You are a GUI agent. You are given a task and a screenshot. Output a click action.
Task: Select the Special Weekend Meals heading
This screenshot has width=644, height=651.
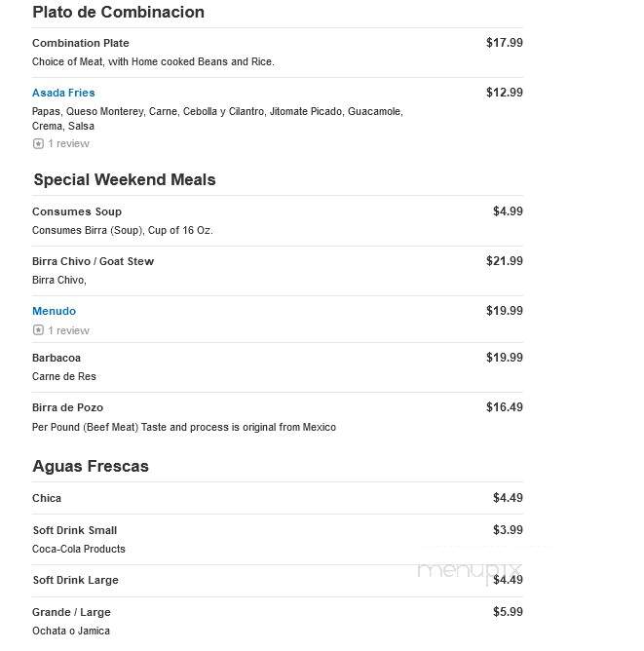(125, 179)
